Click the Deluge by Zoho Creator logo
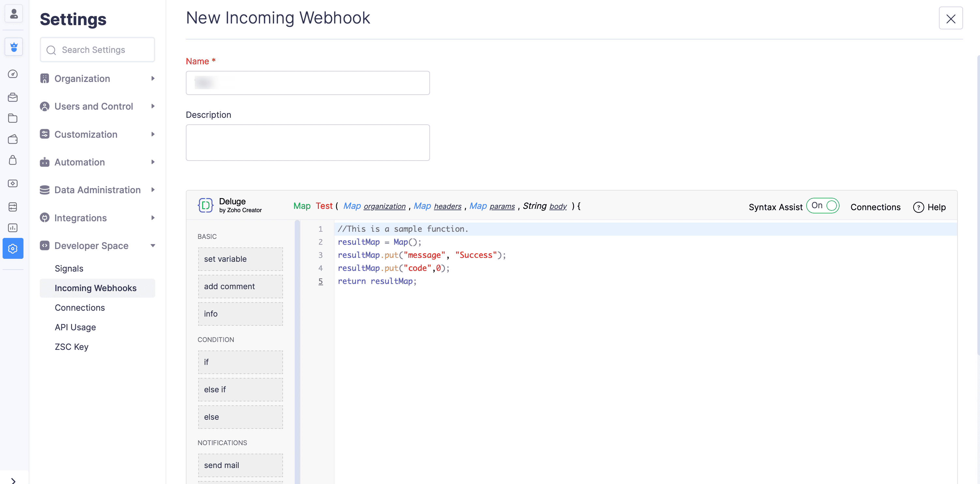This screenshot has height=484, width=980. pos(230,205)
